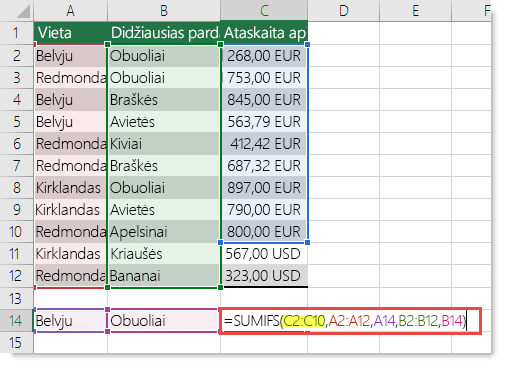Select cell A14 containing Belvju
This screenshot has width=506, height=368.
(x=70, y=321)
